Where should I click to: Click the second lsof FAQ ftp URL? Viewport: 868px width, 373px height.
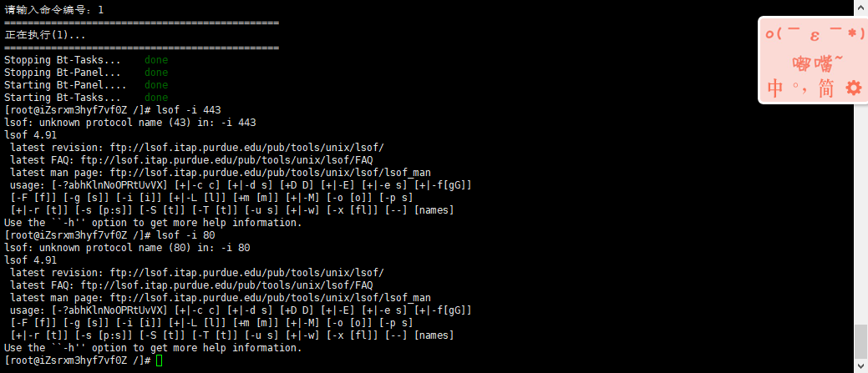coord(226,285)
